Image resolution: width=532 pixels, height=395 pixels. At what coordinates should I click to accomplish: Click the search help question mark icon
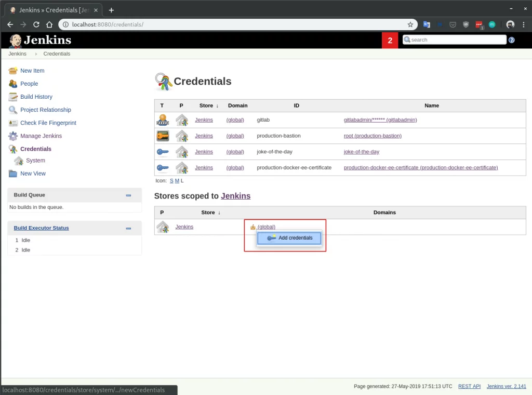(512, 40)
